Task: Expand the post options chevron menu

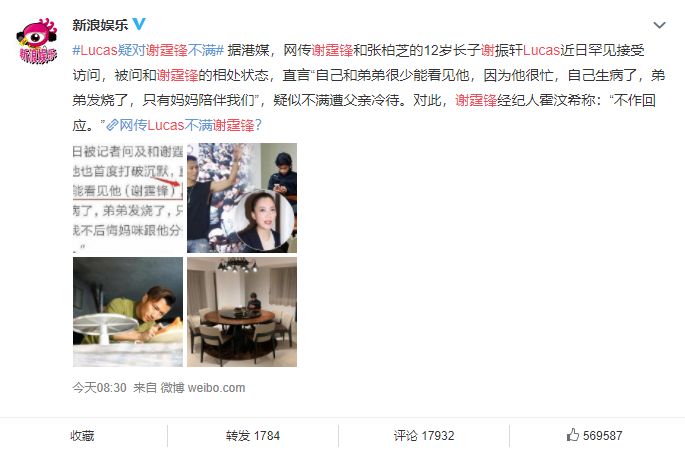Action: click(659, 25)
